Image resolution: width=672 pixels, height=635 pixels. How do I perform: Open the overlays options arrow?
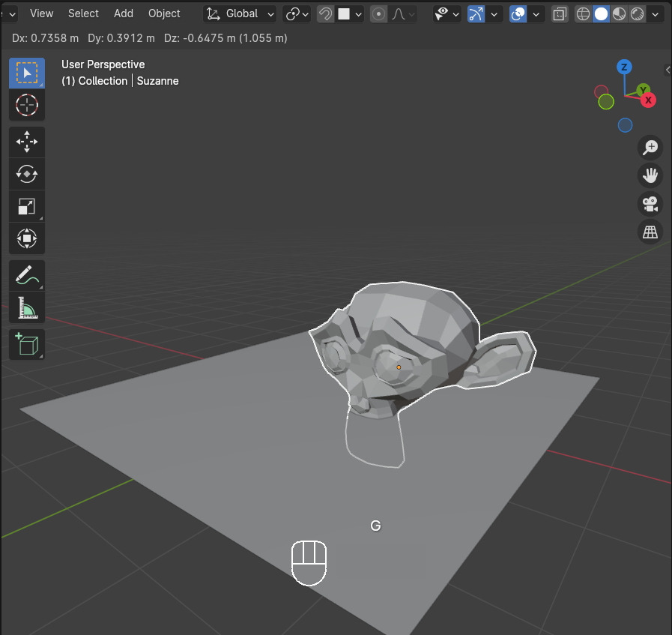(536, 14)
